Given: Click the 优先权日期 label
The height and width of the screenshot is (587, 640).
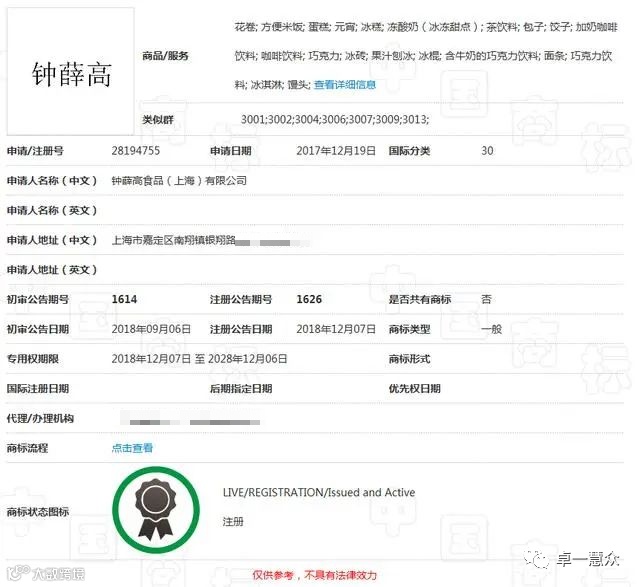Looking at the screenshot, I should tap(415, 388).
